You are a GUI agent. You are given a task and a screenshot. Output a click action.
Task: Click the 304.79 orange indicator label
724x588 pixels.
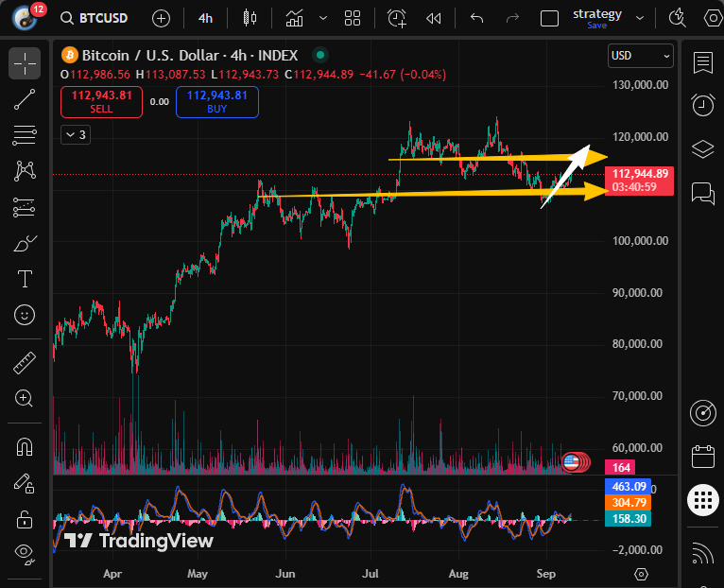pos(628,503)
